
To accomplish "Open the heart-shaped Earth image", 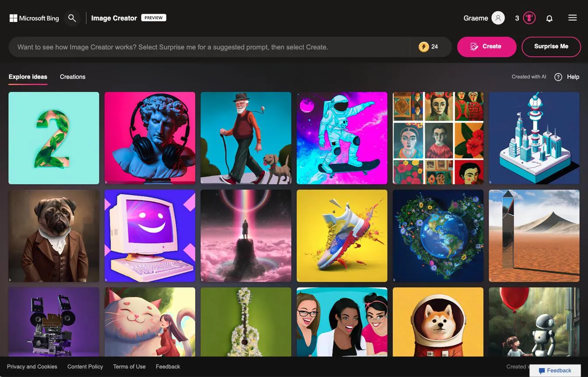I will coord(438,236).
